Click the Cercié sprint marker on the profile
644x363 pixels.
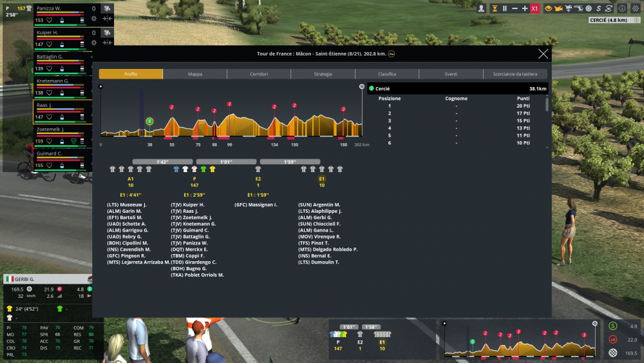pyautogui.click(x=149, y=121)
